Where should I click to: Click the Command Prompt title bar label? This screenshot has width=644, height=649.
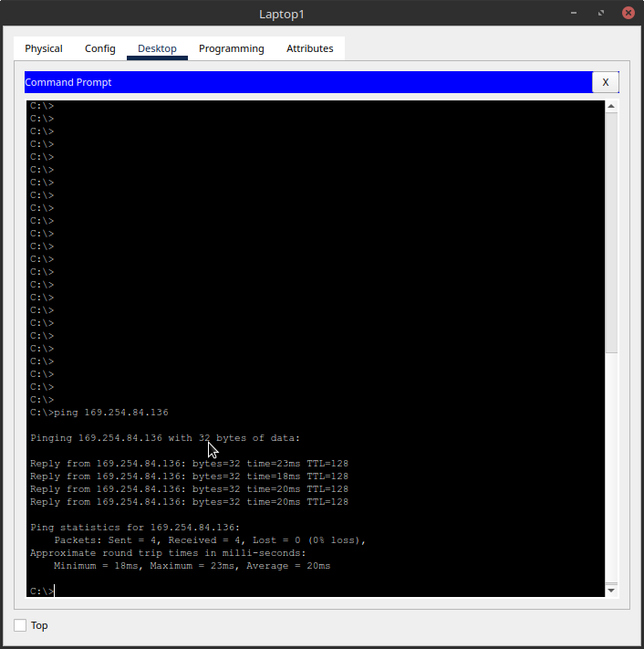point(68,82)
